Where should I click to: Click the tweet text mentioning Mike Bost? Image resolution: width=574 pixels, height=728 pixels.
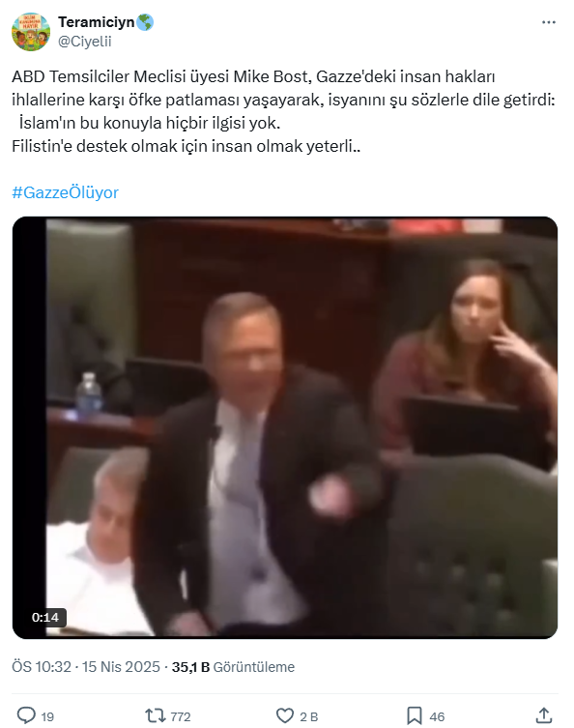(x=283, y=111)
